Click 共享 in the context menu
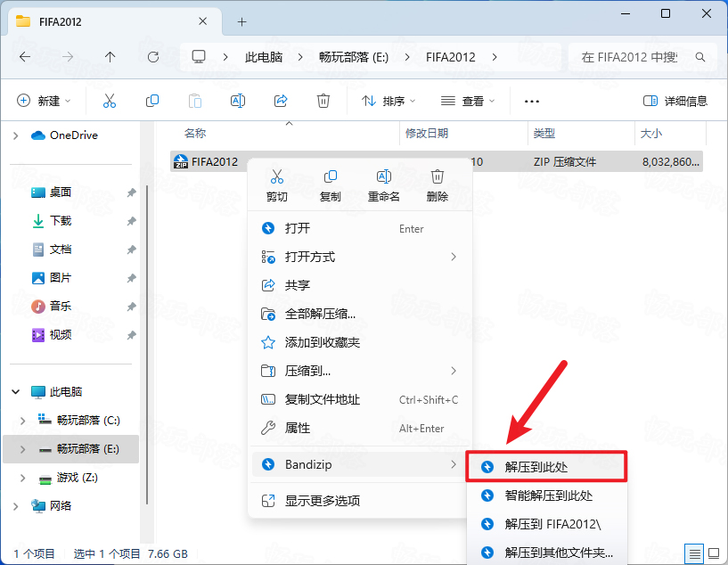Viewport: 728px width, 565px height. [360, 285]
